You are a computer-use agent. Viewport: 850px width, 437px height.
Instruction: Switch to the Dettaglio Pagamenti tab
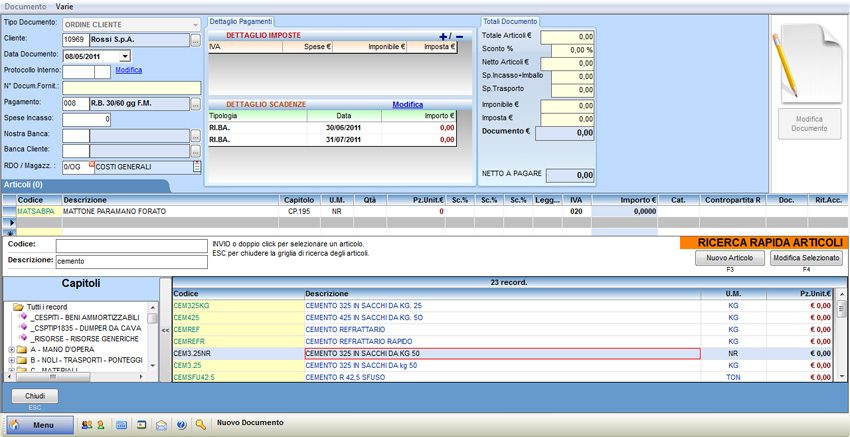[x=241, y=21]
